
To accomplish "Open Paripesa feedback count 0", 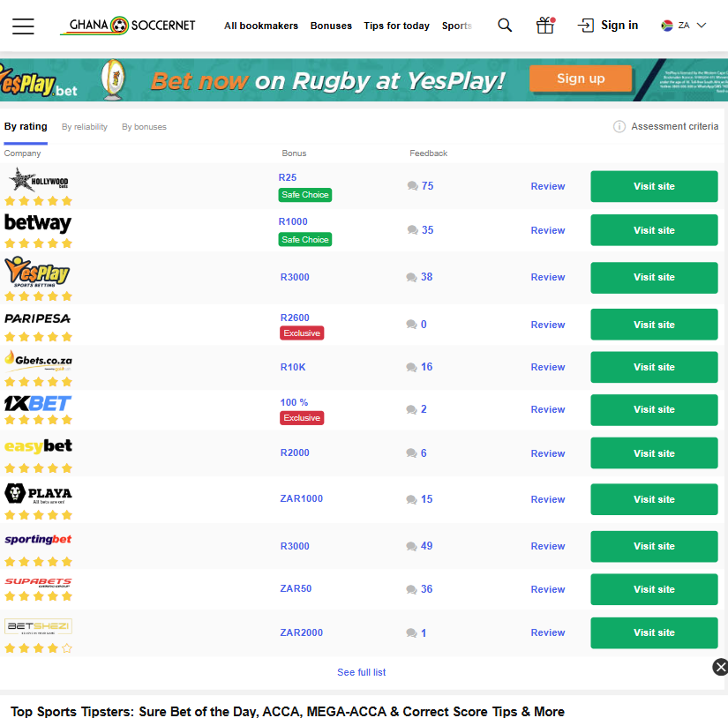I will pyautogui.click(x=417, y=325).
